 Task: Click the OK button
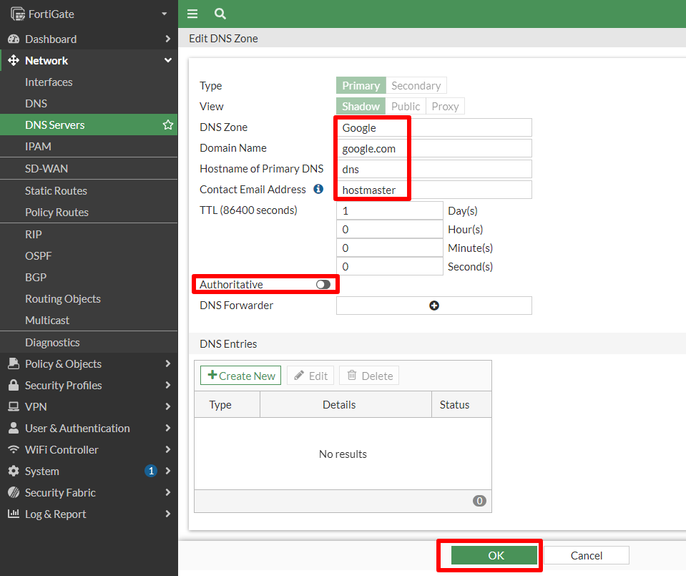pyautogui.click(x=494, y=555)
